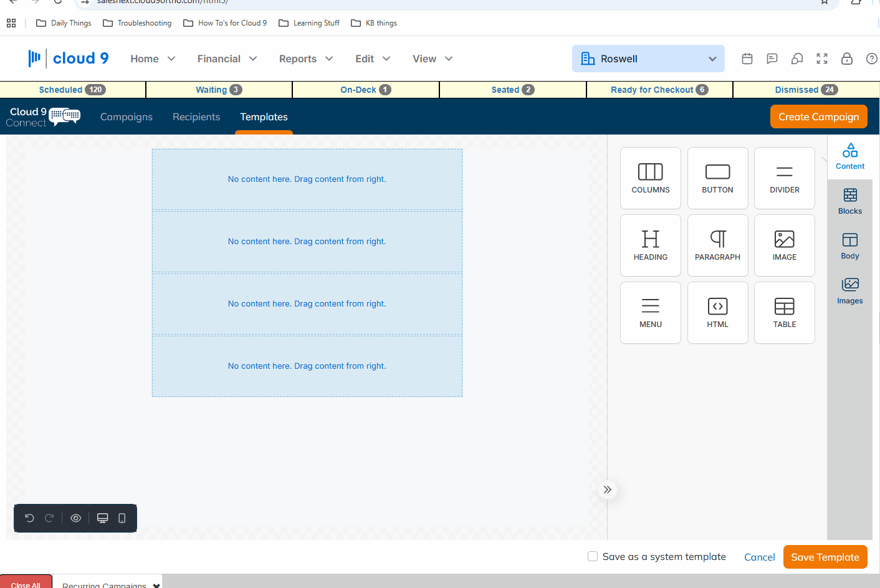Click the Cloud 9 Connect logo

[x=44, y=117]
